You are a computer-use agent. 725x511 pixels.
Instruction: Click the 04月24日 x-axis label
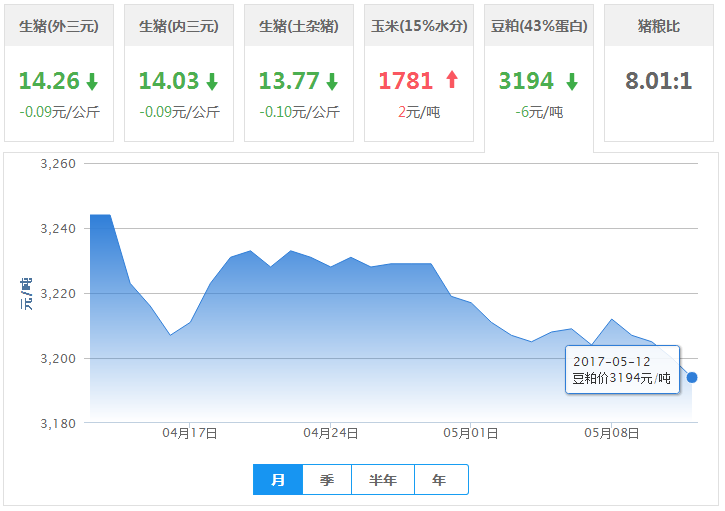(331, 433)
